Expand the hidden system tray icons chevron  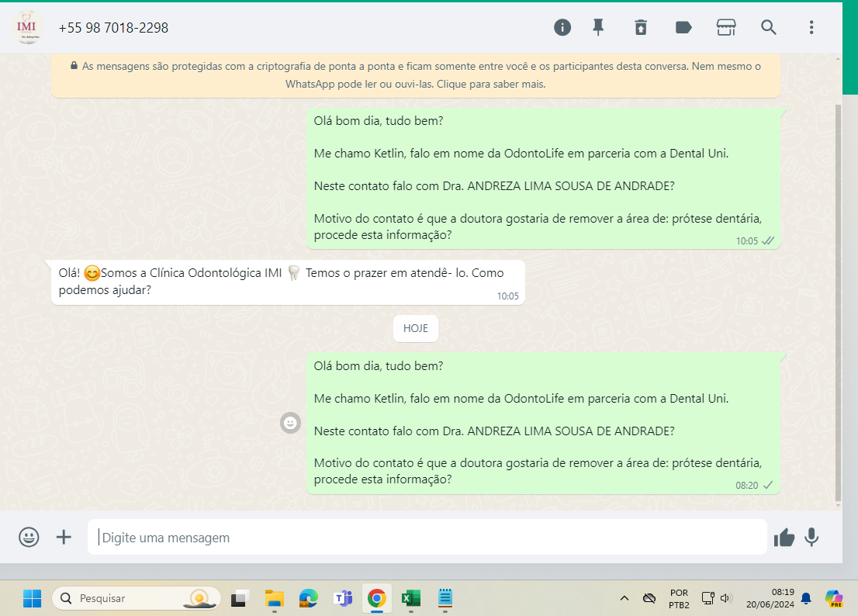[624, 598]
